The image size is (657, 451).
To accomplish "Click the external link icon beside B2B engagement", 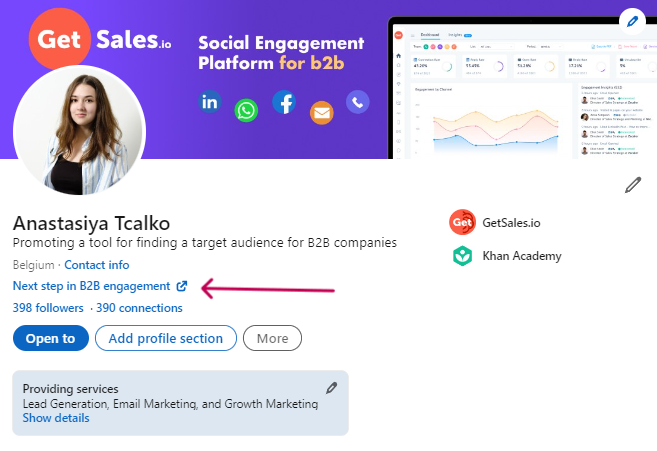I will click(x=181, y=287).
